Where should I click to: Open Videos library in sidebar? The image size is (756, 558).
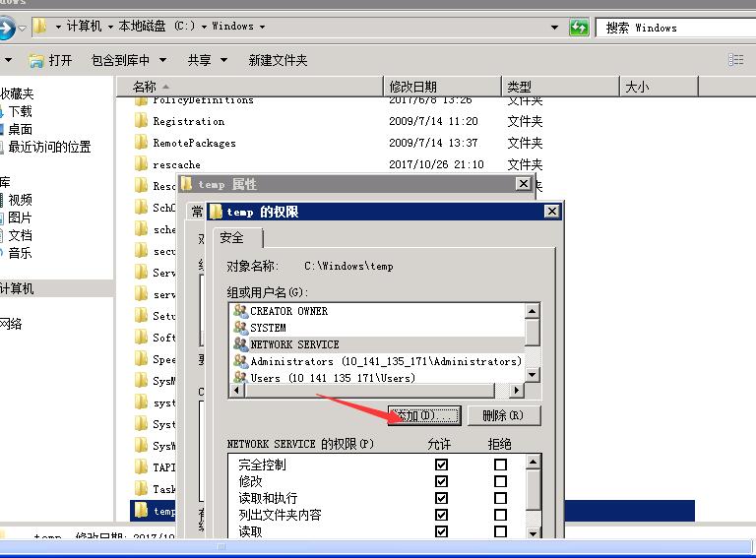point(20,200)
